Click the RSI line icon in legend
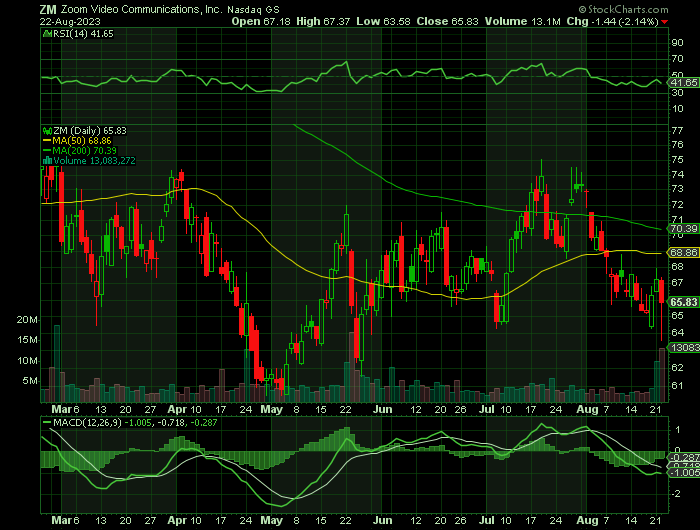The image size is (700, 530). 47,33
